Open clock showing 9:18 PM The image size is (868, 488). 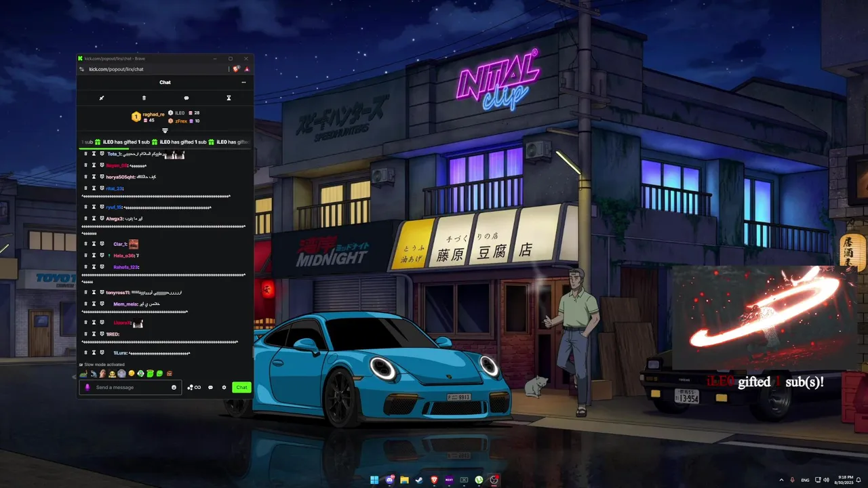(844, 480)
